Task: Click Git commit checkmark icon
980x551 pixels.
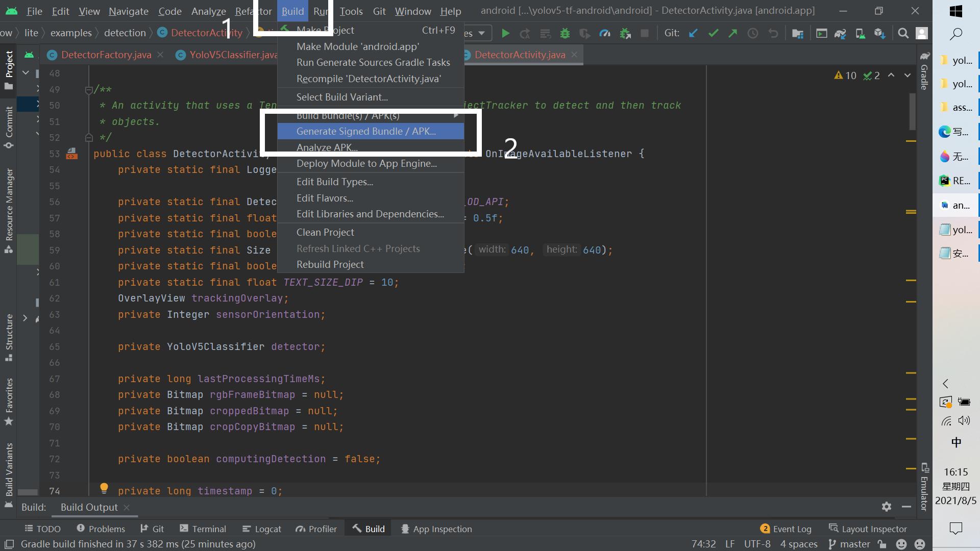Action: coord(713,34)
